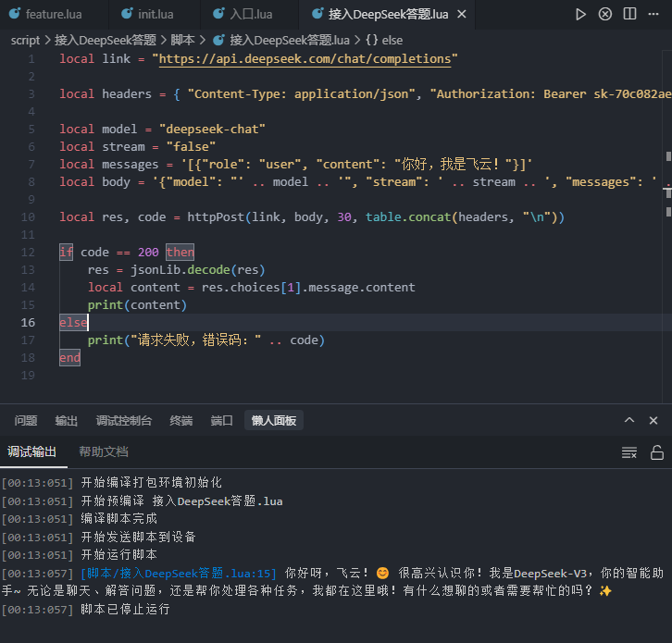Run the current Lua script
This screenshot has width=672, height=643.
pyautogui.click(x=580, y=14)
